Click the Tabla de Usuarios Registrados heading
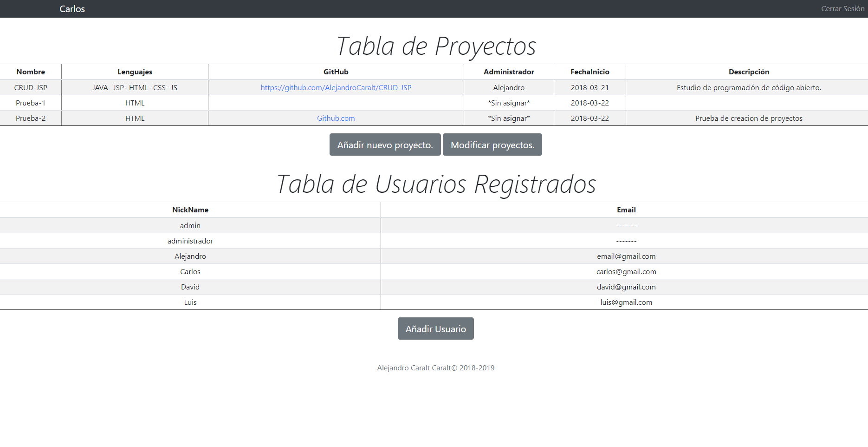 (x=436, y=184)
